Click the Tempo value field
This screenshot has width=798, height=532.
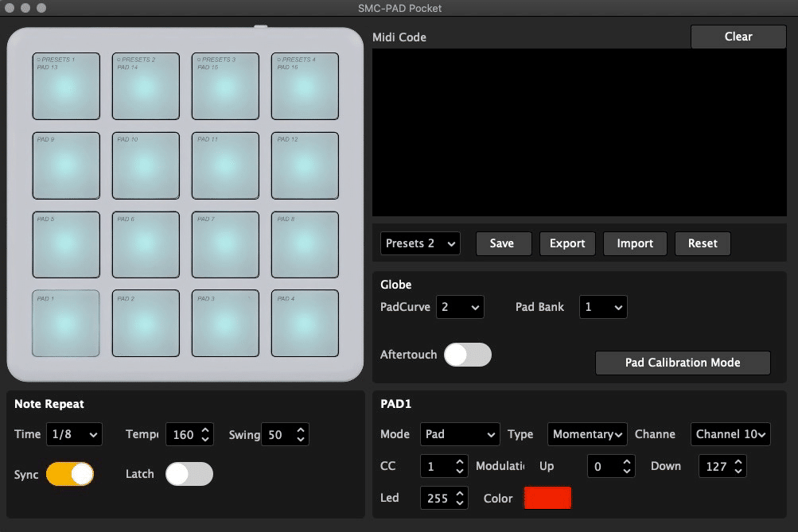click(x=183, y=434)
